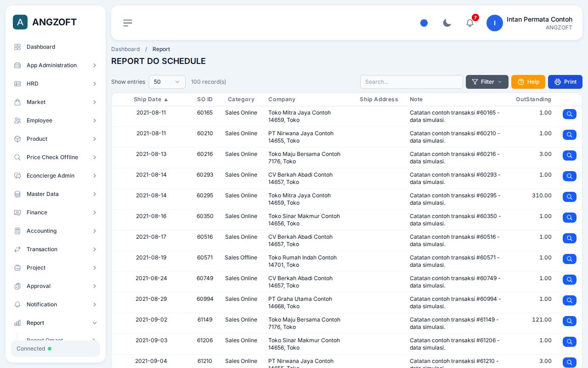Click the Price Check Offline search icon
588x368 pixels.
(x=17, y=157)
